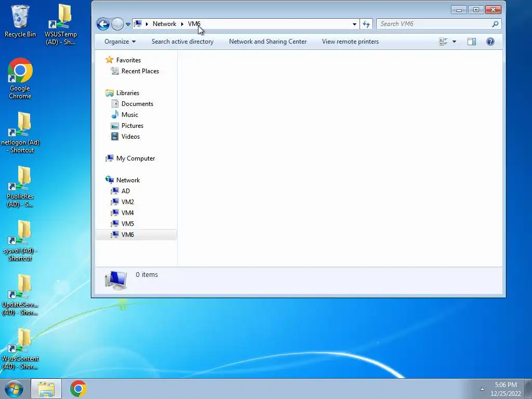Select Google Chrome desktop shortcut
This screenshot has width=532, height=399.
coord(20,79)
